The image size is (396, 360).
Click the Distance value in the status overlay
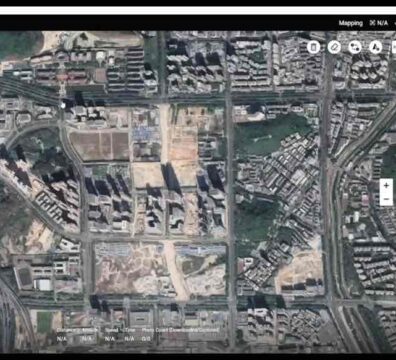pos(62,339)
